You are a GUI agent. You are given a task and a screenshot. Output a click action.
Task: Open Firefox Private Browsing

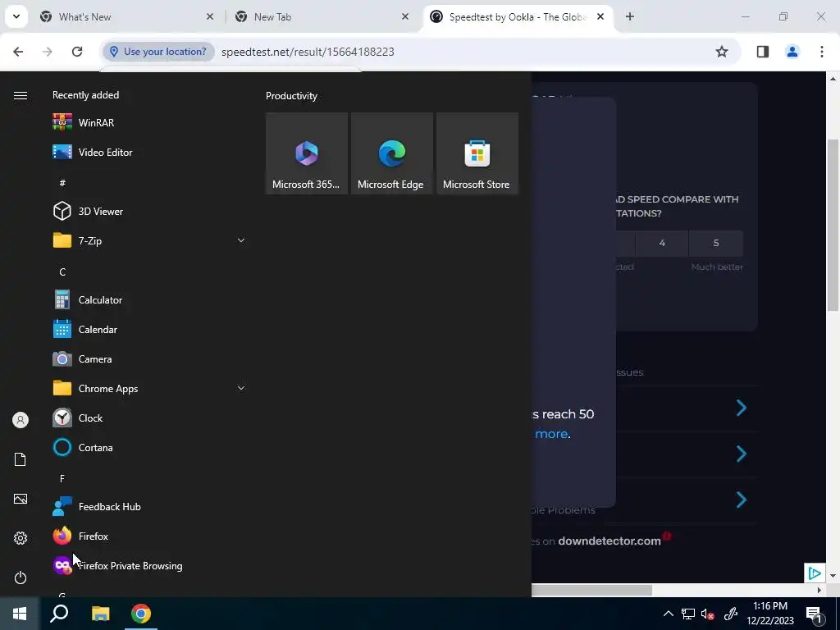pyautogui.click(x=149, y=566)
